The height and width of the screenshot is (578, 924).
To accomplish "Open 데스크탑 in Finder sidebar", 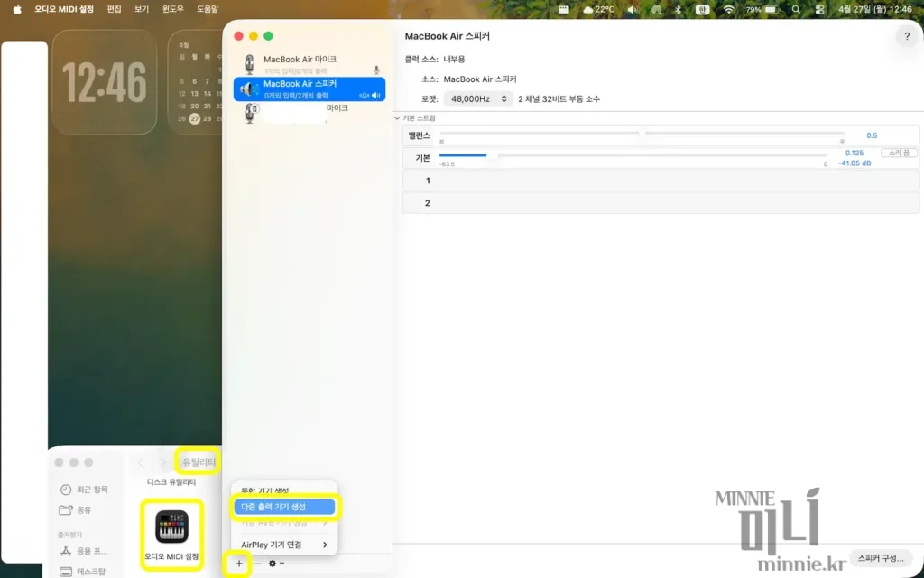I will tap(82, 572).
